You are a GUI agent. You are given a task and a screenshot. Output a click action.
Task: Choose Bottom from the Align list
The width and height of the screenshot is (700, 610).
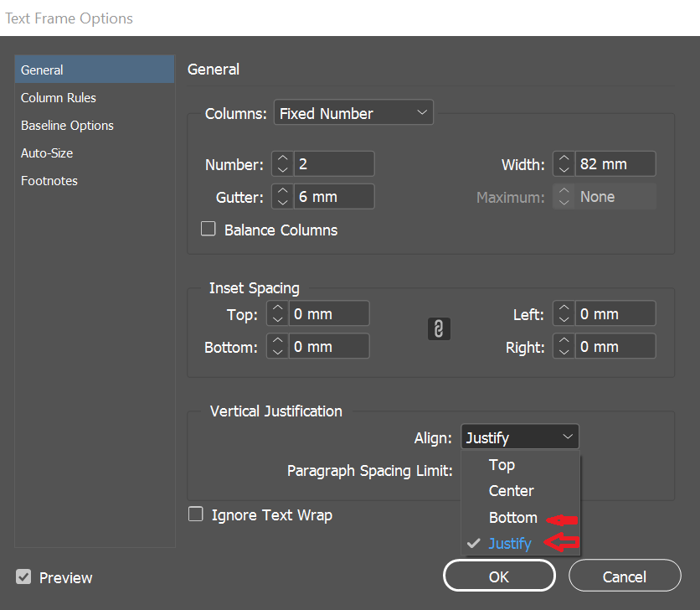click(x=512, y=518)
